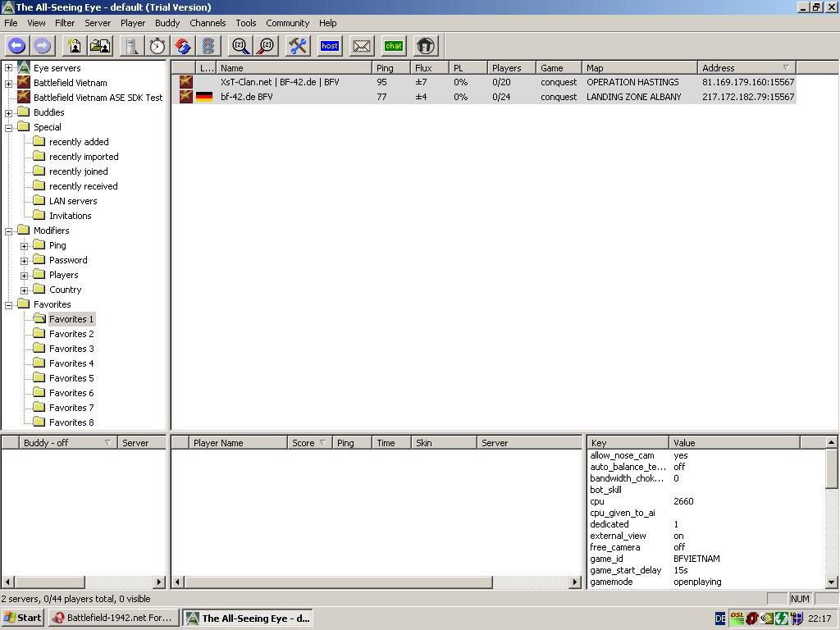The image size is (840, 630).
Task: Sort player list by Score column
Action: point(309,443)
